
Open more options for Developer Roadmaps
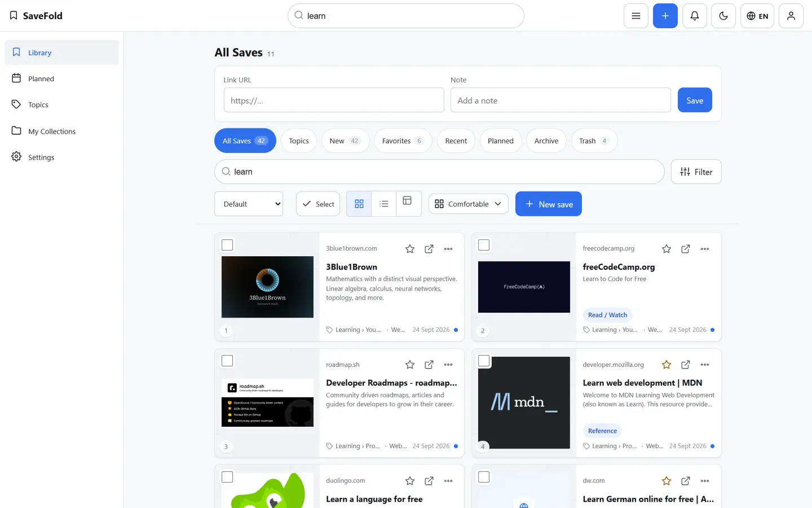(448, 365)
